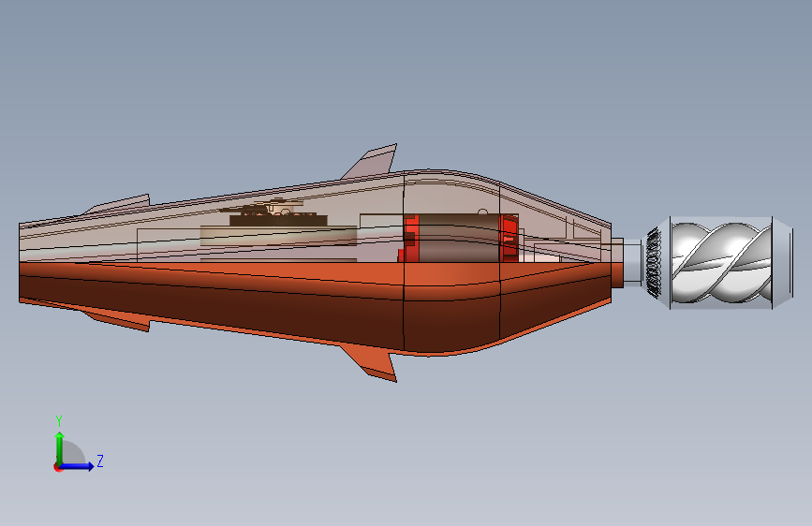Select the dark circuit board inside the housing

click(x=278, y=220)
